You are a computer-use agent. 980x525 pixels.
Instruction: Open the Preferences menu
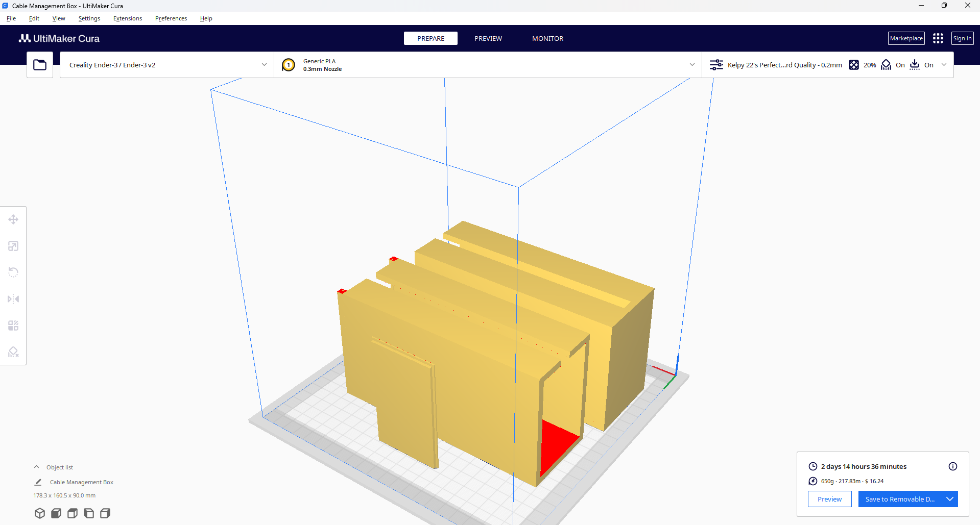point(171,18)
